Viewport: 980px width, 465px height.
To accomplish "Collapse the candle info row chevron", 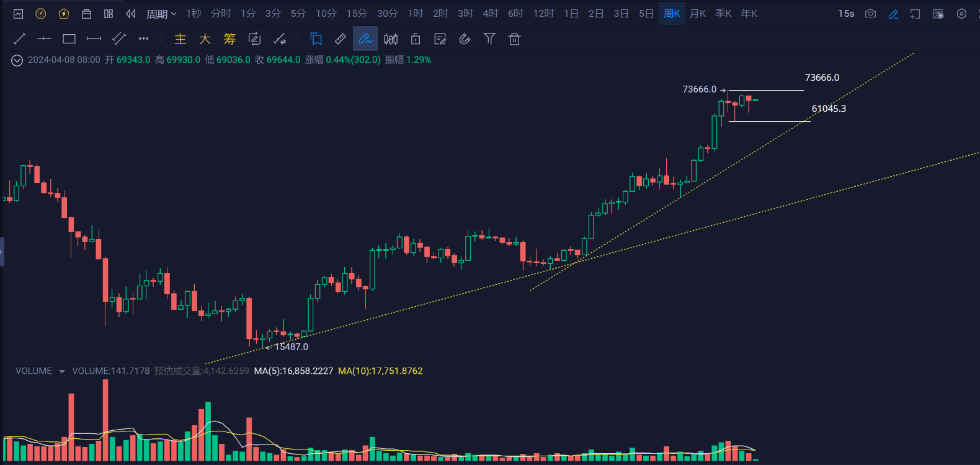I will coord(17,60).
